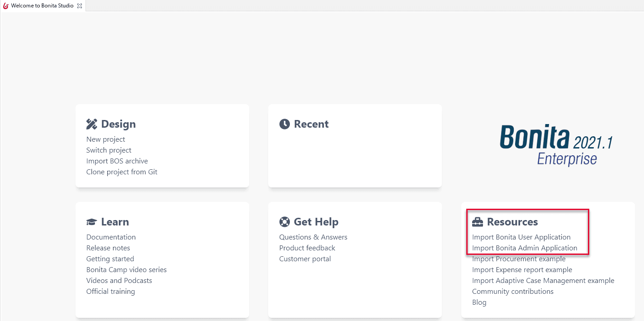Import Bonita Admin Application
This screenshot has height=321, width=644.
525,248
